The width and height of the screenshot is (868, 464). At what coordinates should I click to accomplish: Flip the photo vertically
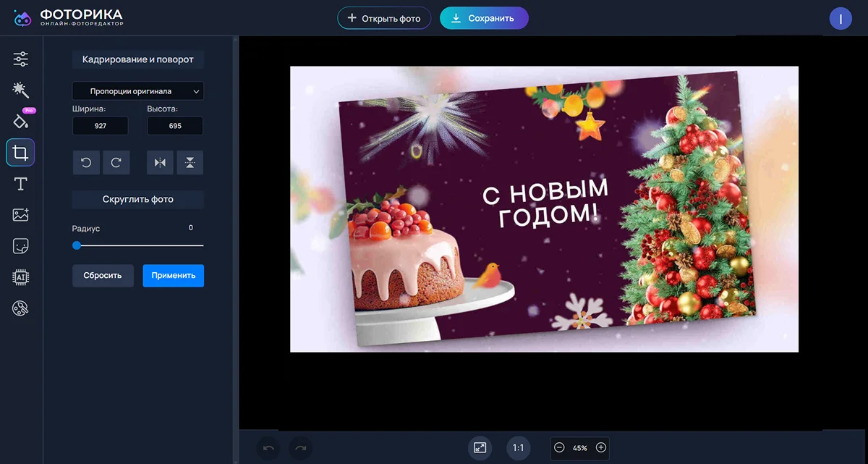(190, 163)
